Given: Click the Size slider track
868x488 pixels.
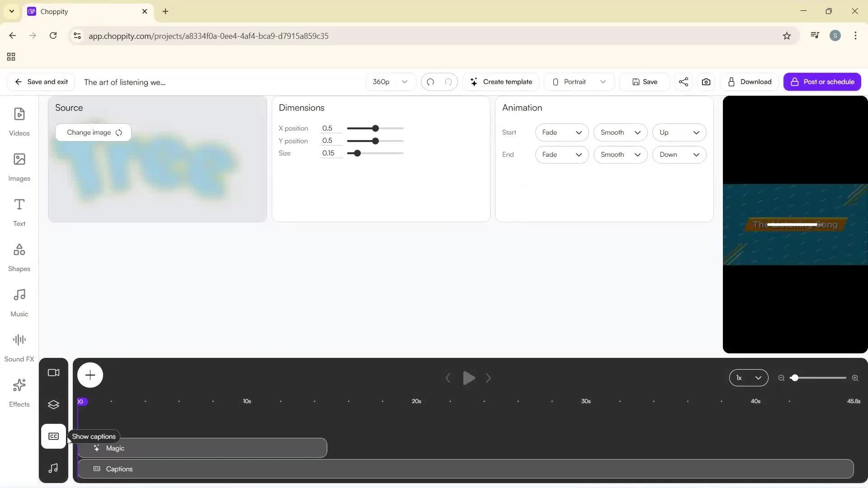Looking at the screenshot, I should pos(384,153).
